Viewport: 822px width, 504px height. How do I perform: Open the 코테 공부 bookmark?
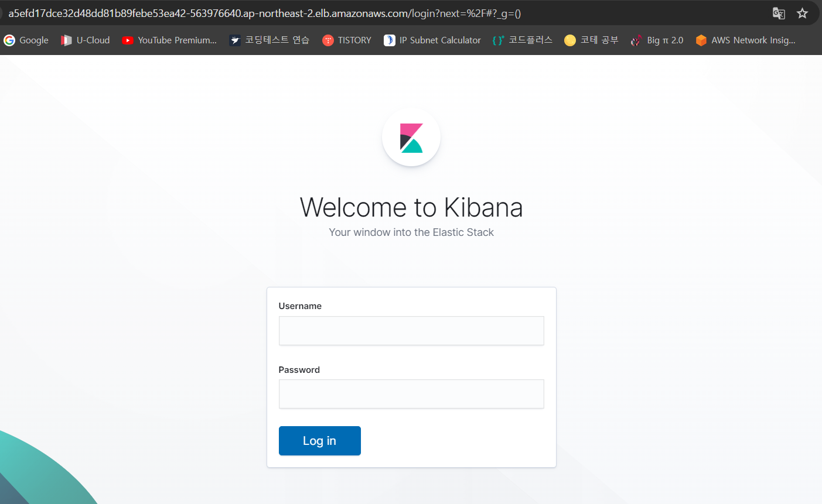point(591,40)
